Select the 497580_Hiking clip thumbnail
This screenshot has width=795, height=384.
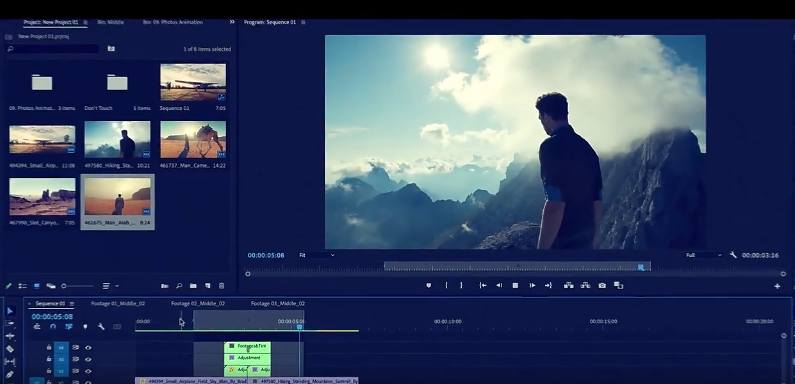117,139
